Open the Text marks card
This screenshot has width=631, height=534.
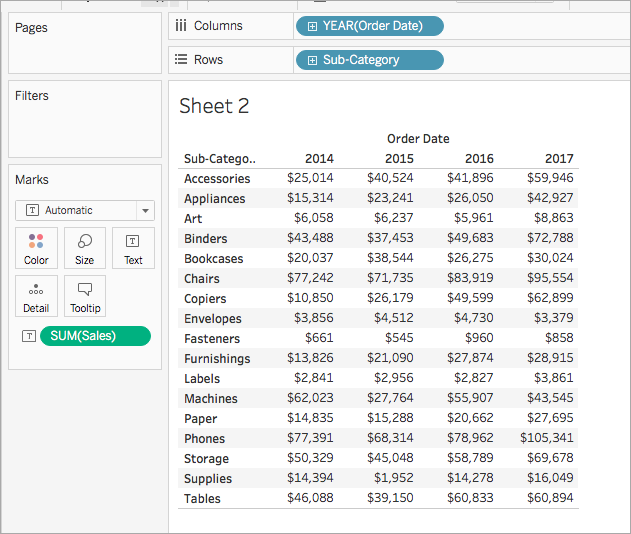pos(133,248)
